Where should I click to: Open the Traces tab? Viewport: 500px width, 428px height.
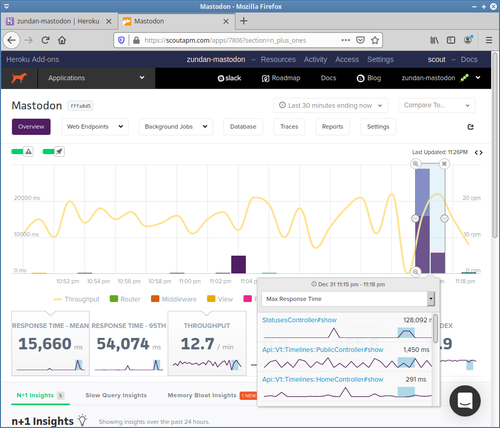pos(289,127)
